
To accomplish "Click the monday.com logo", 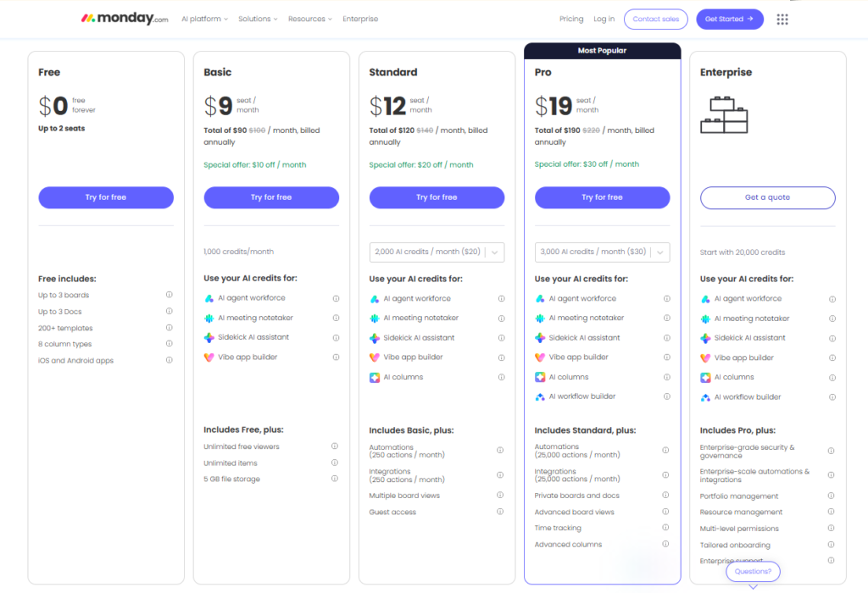I will [x=125, y=19].
